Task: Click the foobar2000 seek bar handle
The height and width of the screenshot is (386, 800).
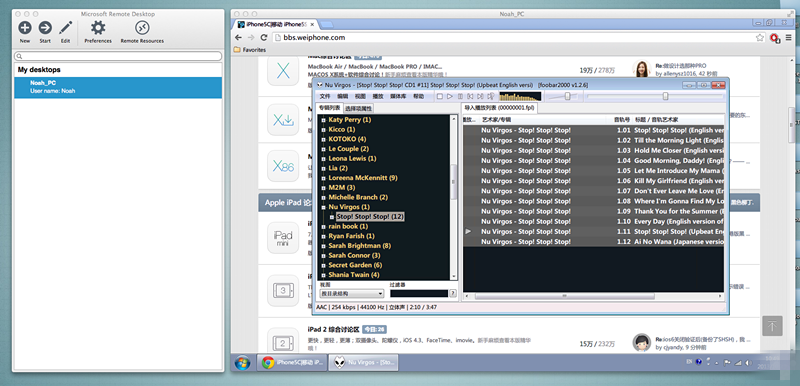Action: 665,96
